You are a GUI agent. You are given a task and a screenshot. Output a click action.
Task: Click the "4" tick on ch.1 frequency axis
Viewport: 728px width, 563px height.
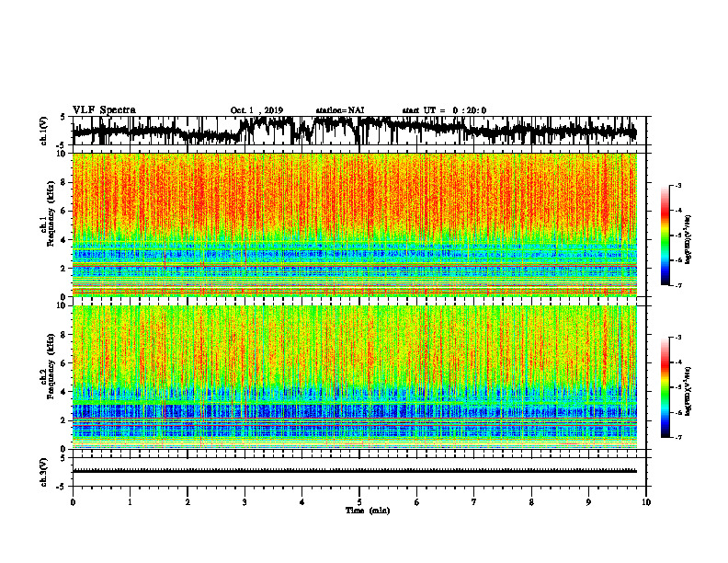pyautogui.click(x=63, y=240)
